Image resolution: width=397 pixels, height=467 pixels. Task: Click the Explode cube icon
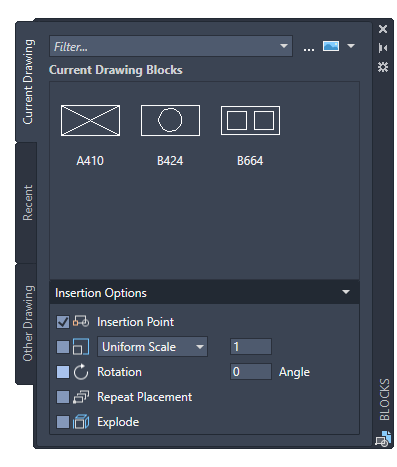point(81,422)
